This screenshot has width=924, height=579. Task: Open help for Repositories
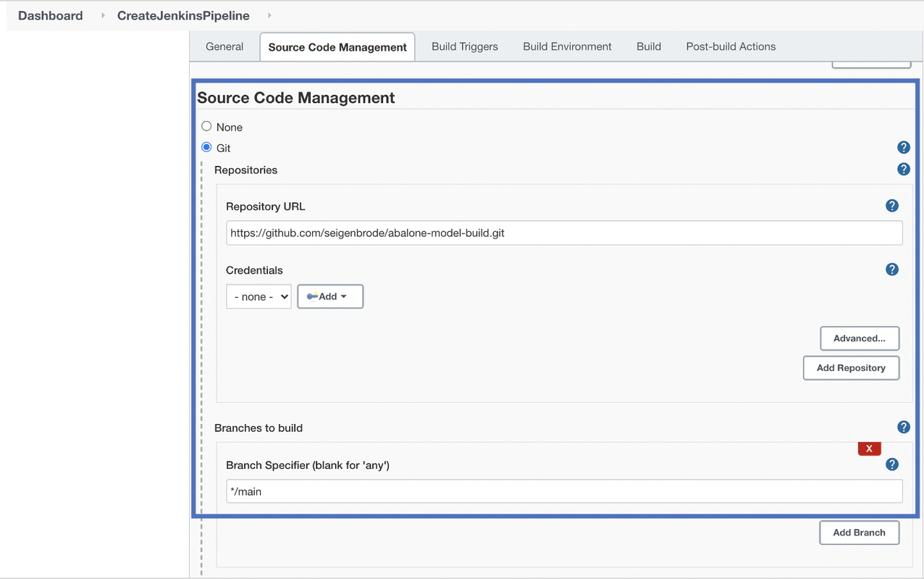pos(903,169)
